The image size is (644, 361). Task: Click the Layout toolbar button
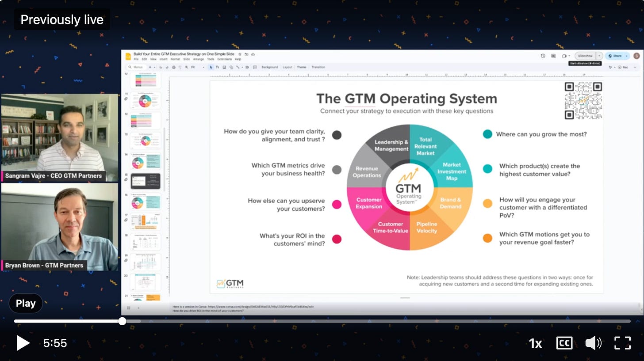(x=287, y=67)
